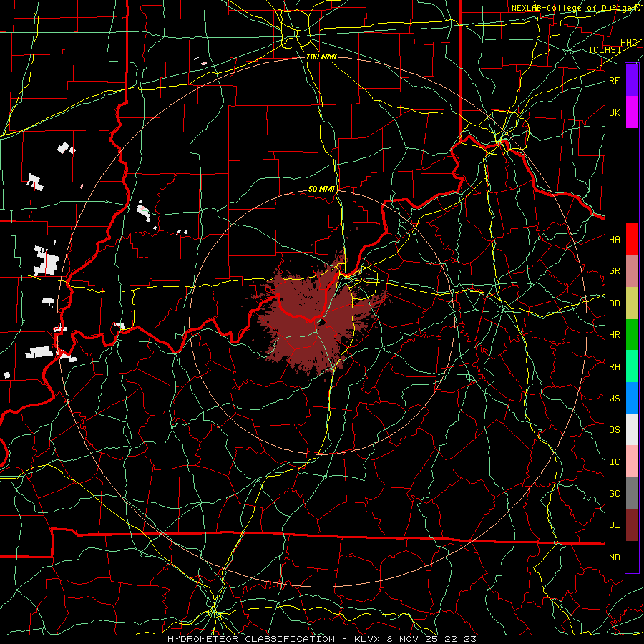The image size is (644, 644).
Task: Click the HR green legend color swatch
Action: tap(632, 334)
